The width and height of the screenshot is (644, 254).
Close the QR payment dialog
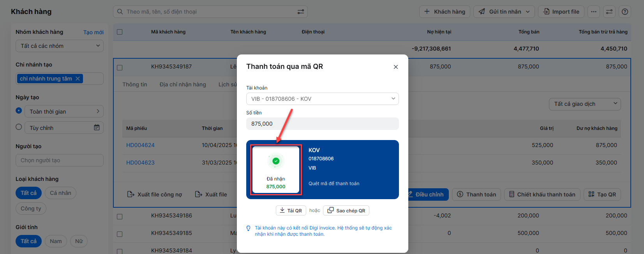pyautogui.click(x=396, y=67)
